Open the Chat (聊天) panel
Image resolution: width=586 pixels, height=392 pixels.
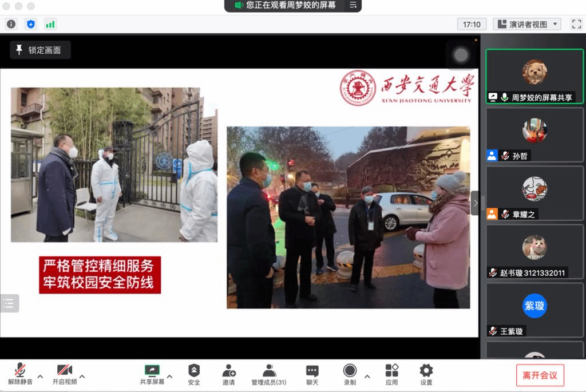tap(312, 374)
